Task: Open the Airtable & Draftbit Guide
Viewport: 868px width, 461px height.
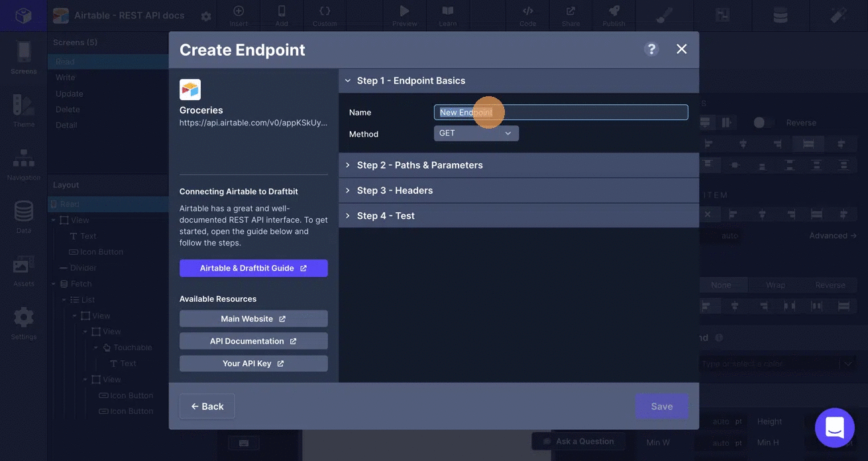Action: 254,268
